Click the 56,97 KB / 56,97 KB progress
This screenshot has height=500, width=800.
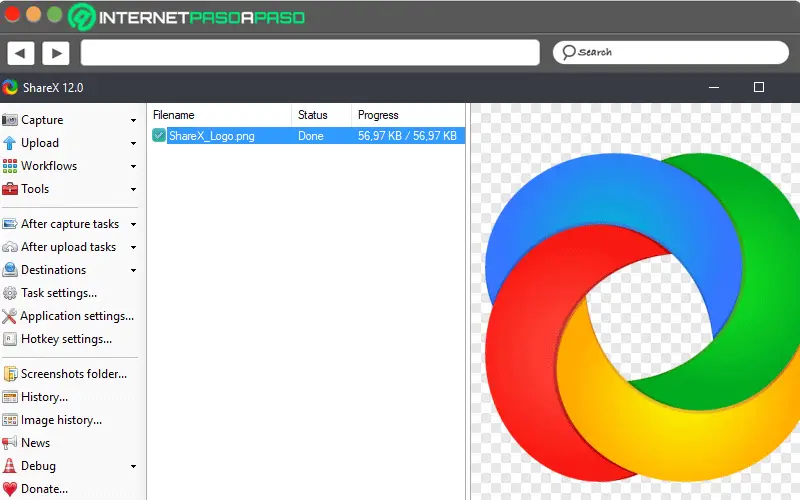point(407,136)
